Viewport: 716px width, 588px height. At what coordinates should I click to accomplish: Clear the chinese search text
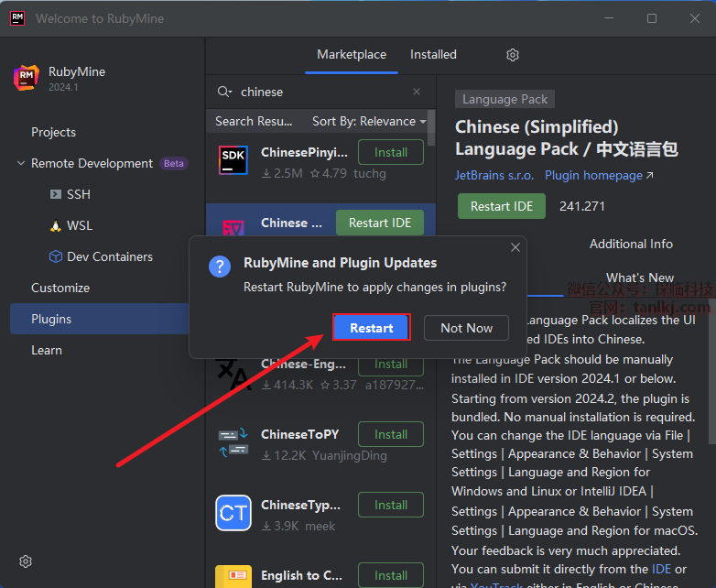(x=417, y=92)
